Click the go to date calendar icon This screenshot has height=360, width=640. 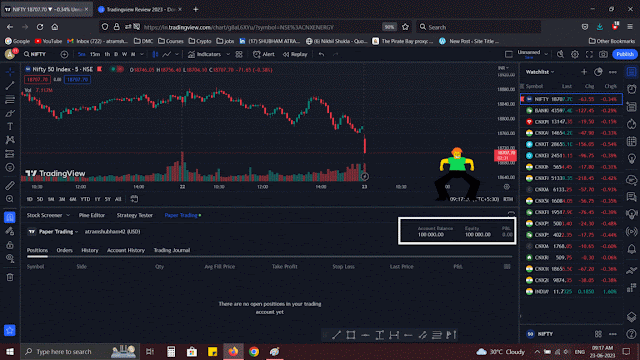134,199
